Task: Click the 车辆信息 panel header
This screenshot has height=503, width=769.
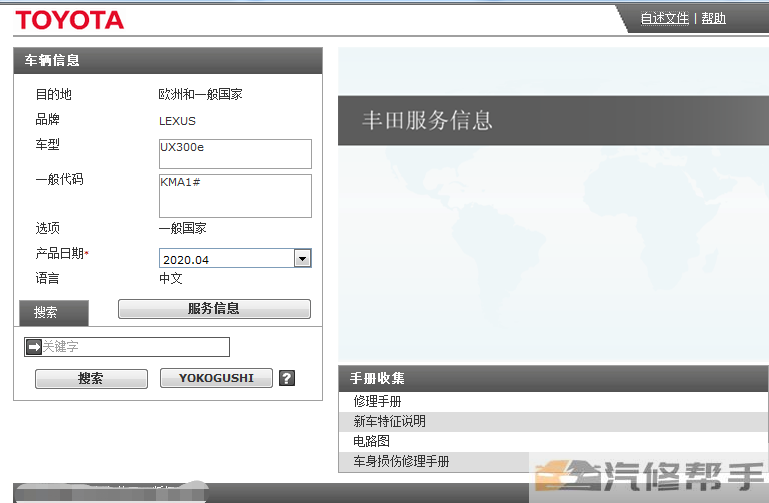Action: click(x=168, y=61)
